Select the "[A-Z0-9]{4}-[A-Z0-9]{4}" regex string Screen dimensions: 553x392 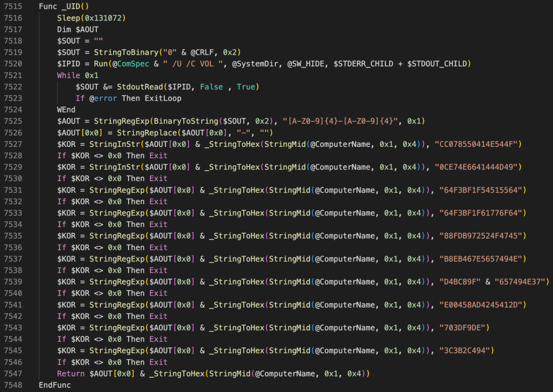341,121
